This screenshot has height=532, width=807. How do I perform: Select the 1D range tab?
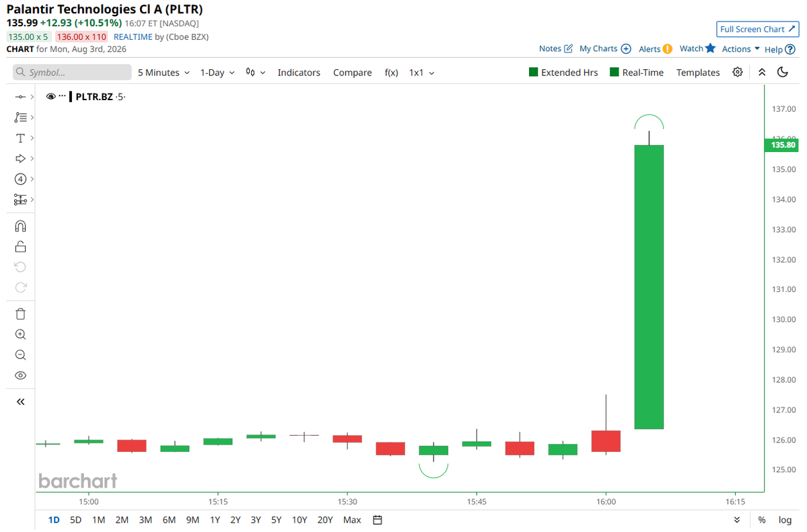[54, 520]
